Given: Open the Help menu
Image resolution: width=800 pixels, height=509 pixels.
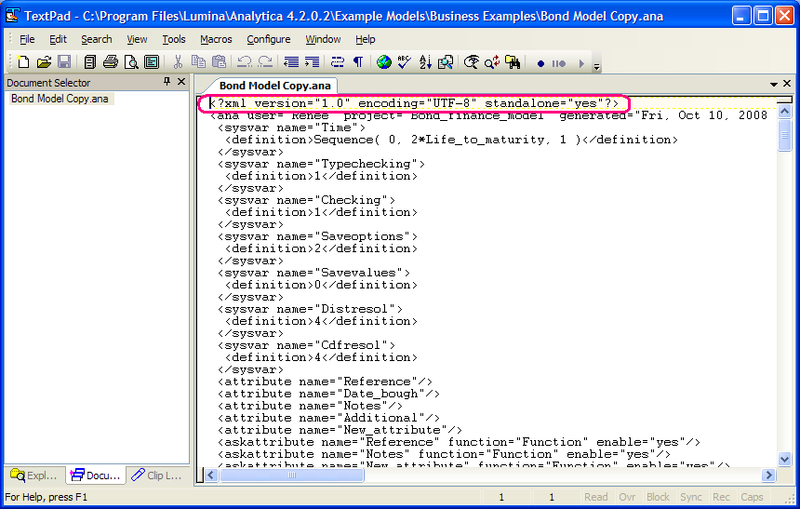Looking at the screenshot, I should pos(365,39).
